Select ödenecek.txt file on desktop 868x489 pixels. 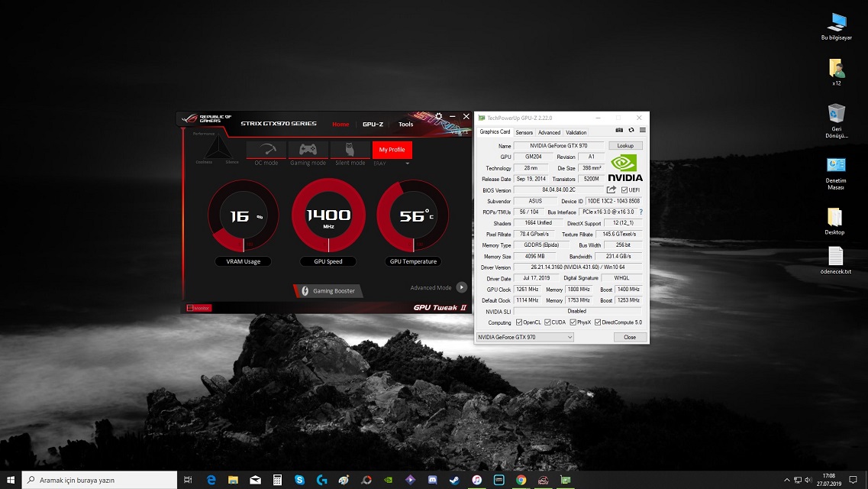(x=836, y=261)
